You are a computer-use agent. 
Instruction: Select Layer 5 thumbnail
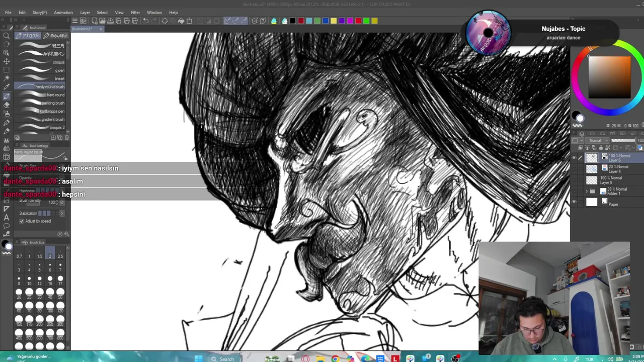click(592, 180)
